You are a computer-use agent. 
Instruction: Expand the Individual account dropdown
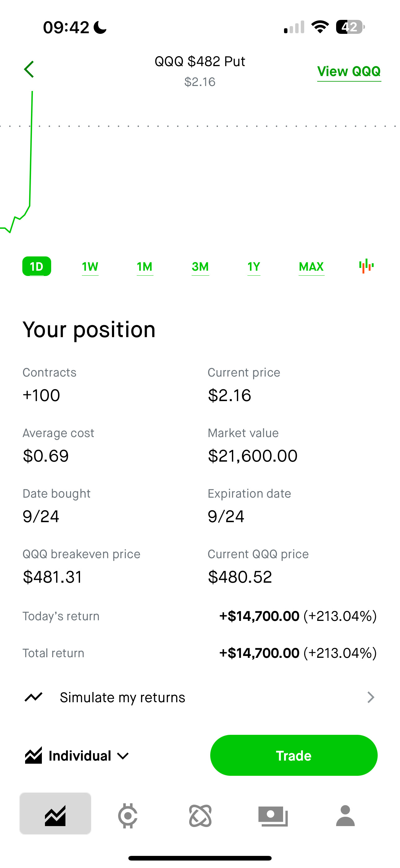click(80, 756)
